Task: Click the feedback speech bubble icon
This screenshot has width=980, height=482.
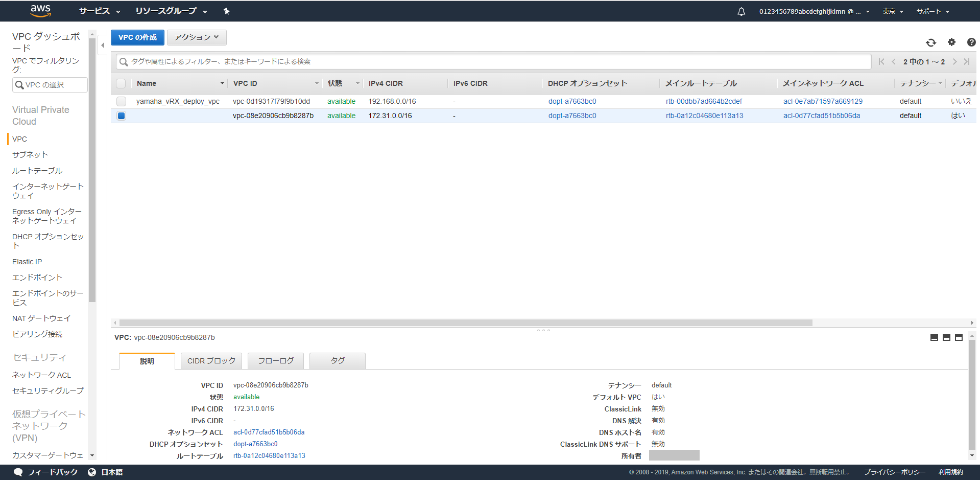Action: pos(18,472)
